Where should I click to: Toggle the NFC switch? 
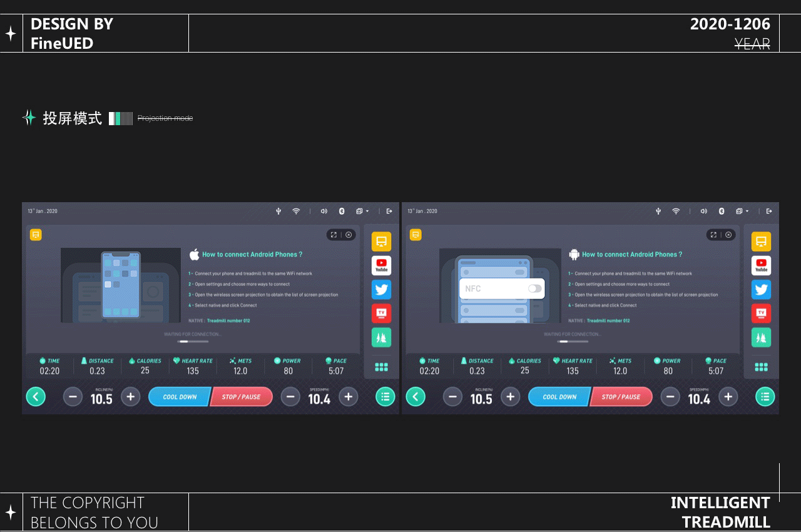click(534, 289)
